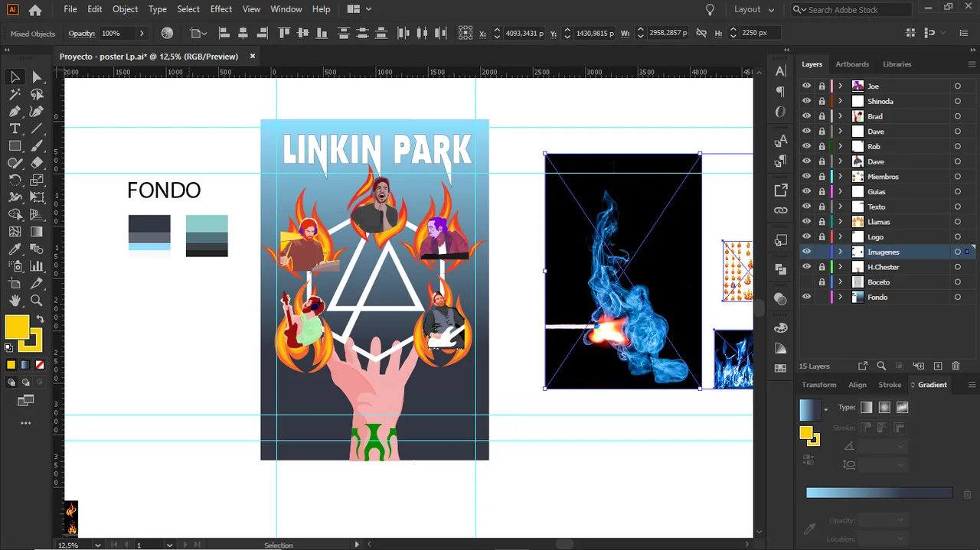Open gradient preset dropdown arrow
The width and height of the screenshot is (980, 550).
(825, 410)
